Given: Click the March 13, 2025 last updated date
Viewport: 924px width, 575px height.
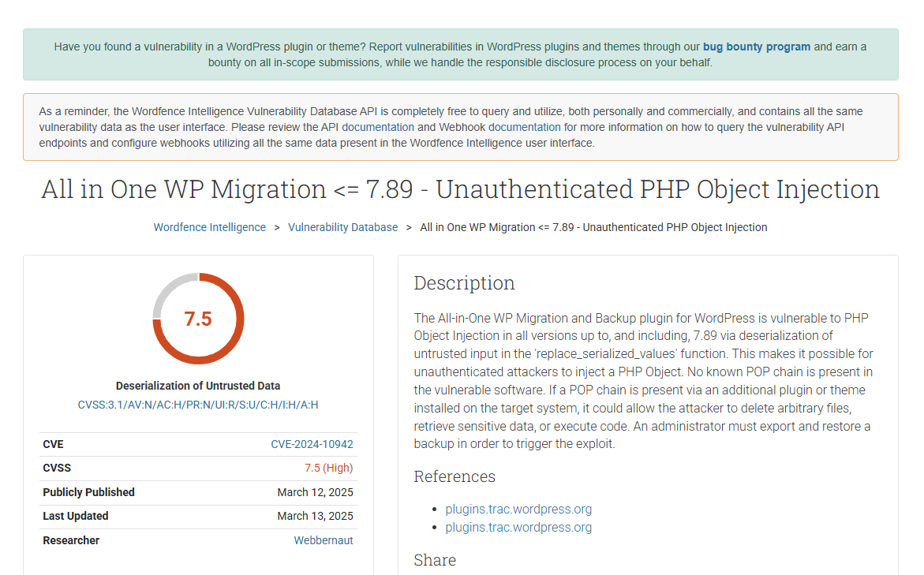Looking at the screenshot, I should 315,516.
